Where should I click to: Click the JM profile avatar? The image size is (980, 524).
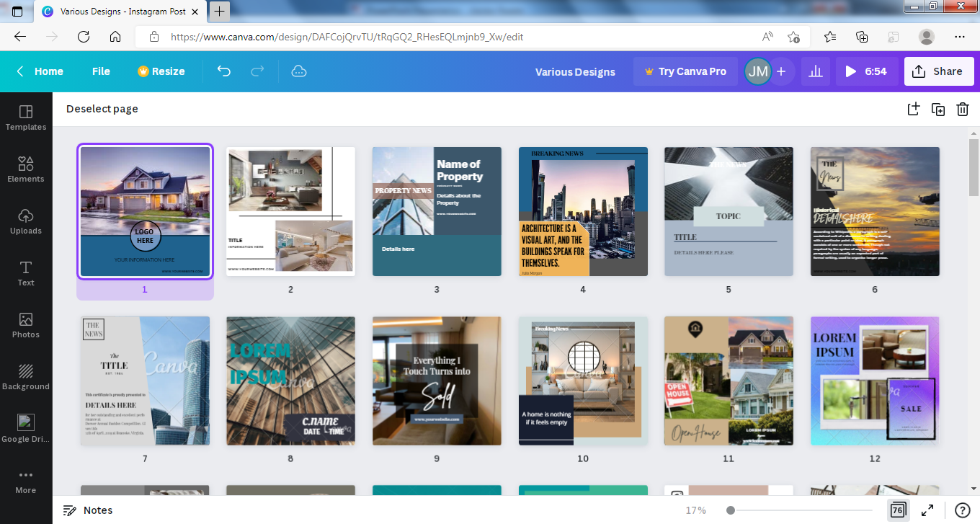[x=757, y=71]
